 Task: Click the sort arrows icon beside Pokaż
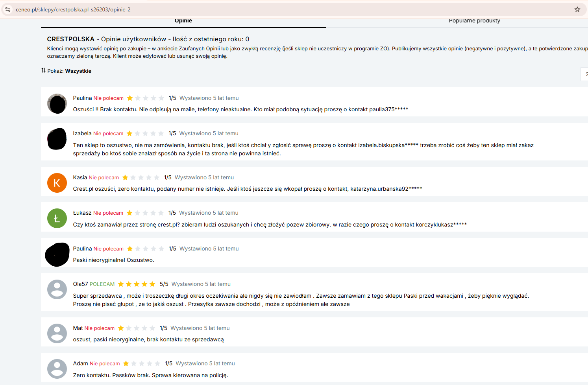tap(43, 70)
